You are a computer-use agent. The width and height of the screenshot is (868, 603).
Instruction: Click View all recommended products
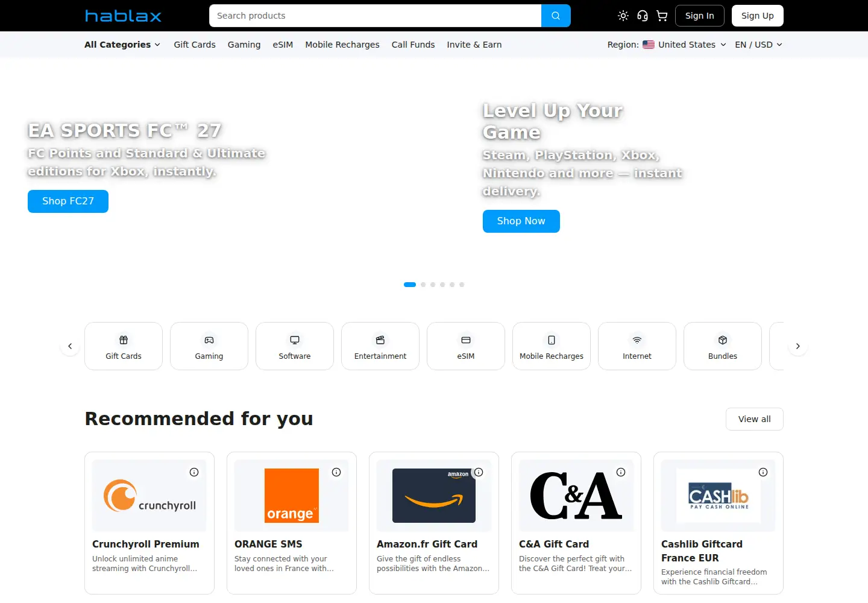click(x=755, y=419)
